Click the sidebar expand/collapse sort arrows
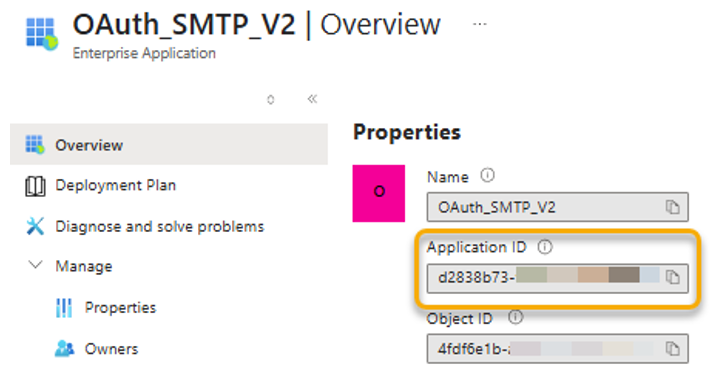 tap(270, 99)
